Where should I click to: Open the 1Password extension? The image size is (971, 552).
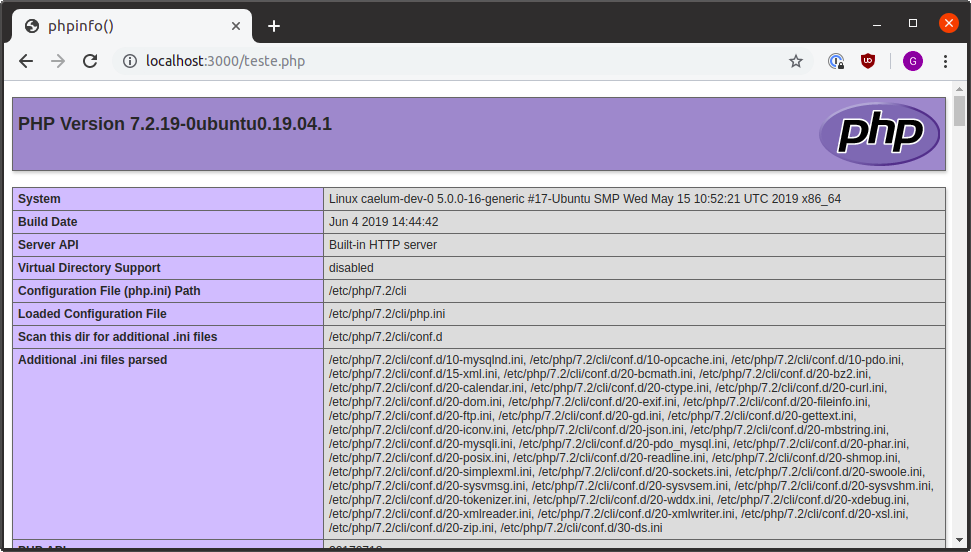tap(836, 61)
